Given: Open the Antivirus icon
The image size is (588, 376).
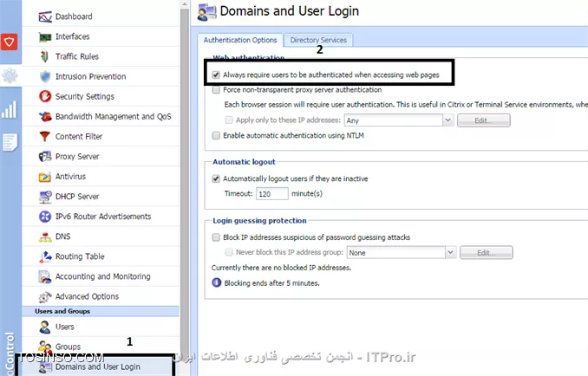Looking at the screenshot, I should [45, 177].
